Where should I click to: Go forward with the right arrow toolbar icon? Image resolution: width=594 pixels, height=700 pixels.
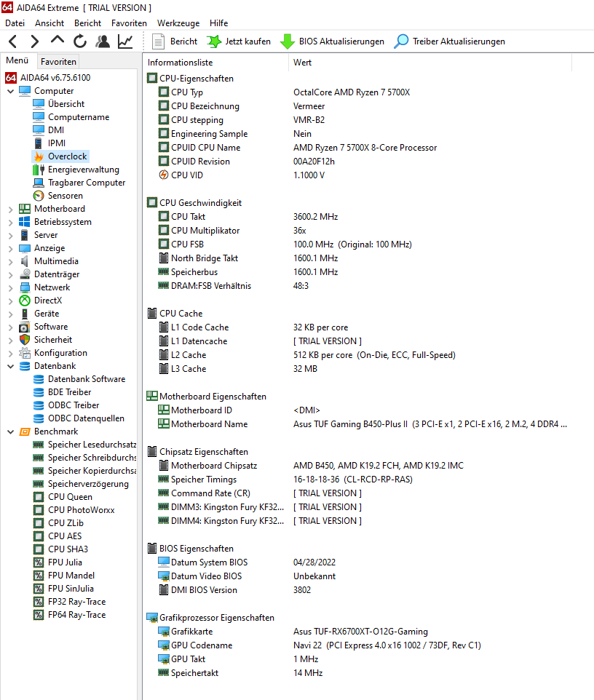[34, 41]
